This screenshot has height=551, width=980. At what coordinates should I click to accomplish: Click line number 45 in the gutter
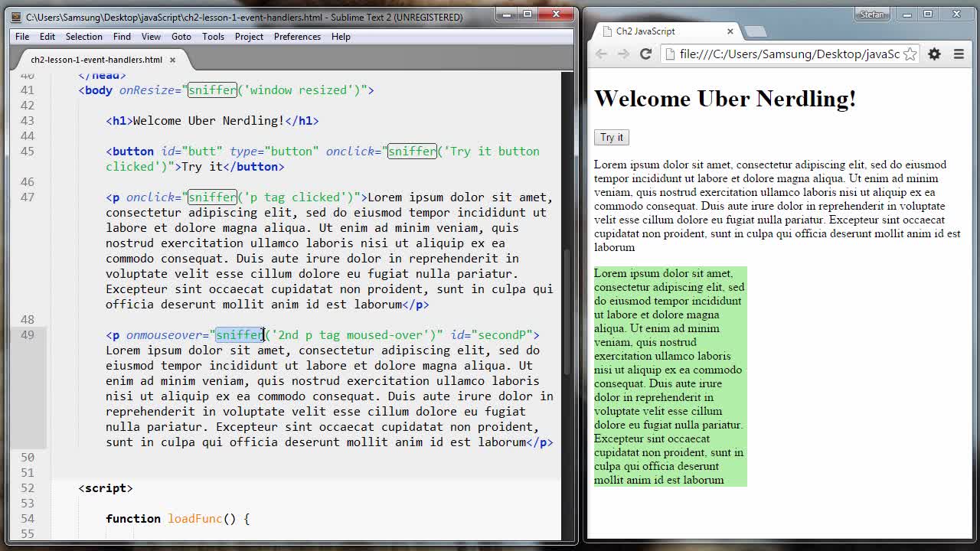(28, 151)
